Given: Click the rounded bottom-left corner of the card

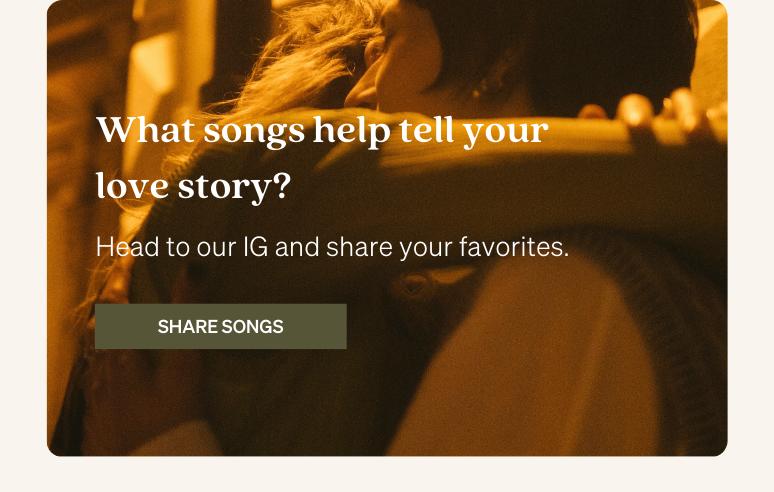Looking at the screenshot, I should click(x=53, y=449).
